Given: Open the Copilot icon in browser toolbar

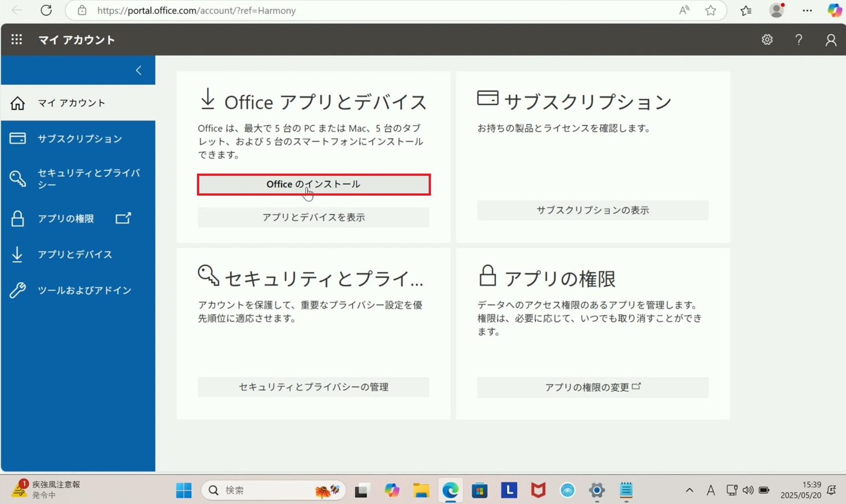Looking at the screenshot, I should click(835, 10).
